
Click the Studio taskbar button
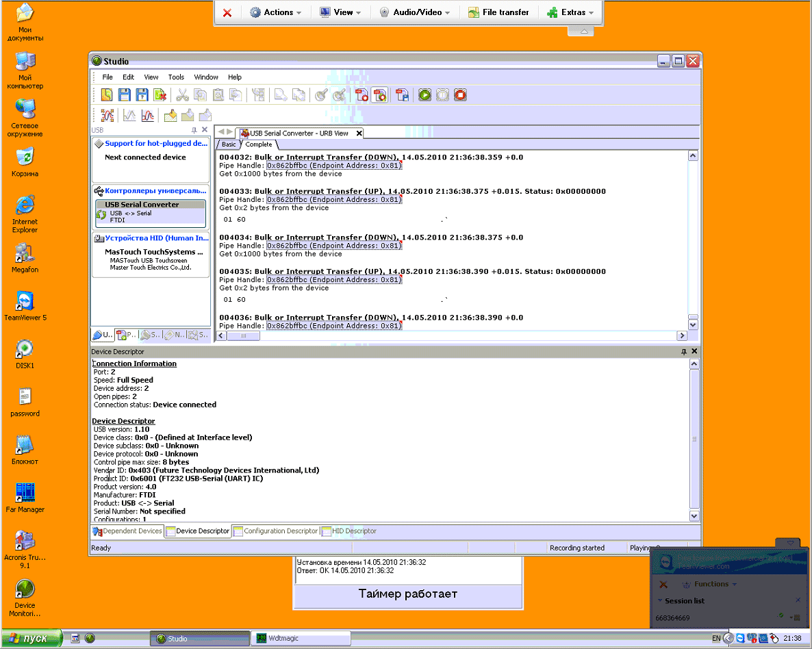[x=200, y=638]
